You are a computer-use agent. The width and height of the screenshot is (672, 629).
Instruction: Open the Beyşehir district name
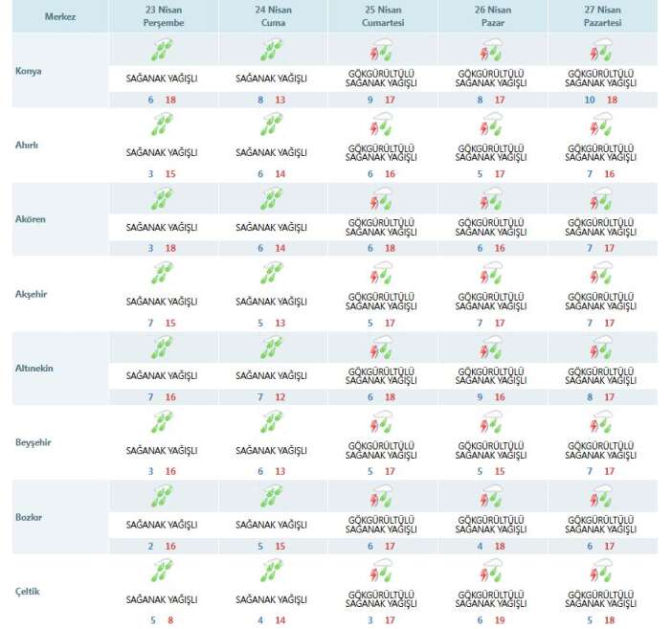click(35, 443)
